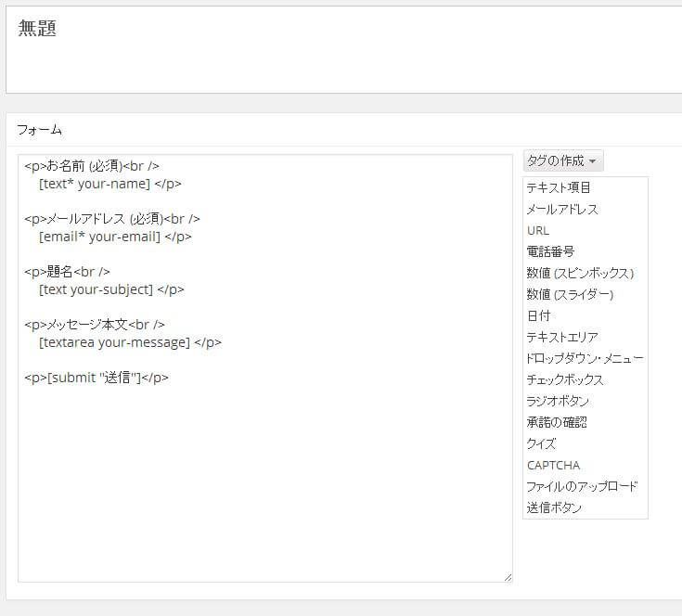Select 日付 tag option
Screen dimensions: 682x616
538,315
